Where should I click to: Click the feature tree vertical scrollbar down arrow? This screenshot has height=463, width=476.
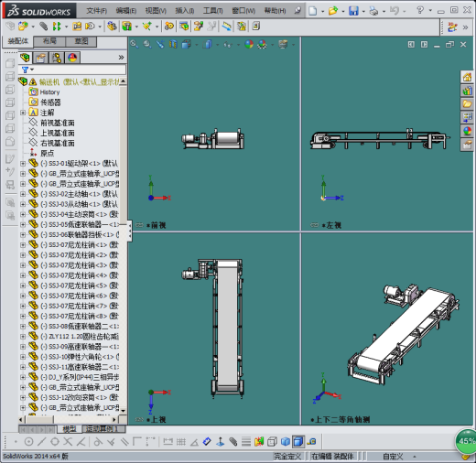coord(124,411)
